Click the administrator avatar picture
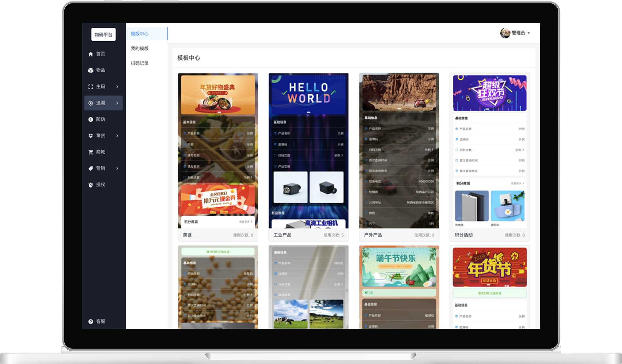The width and height of the screenshot is (622, 364). click(505, 33)
